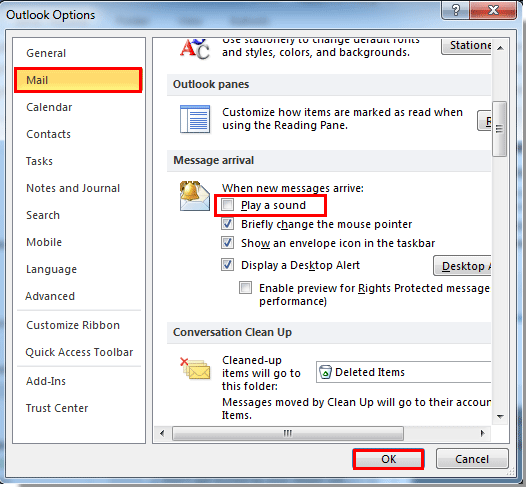
Task: Open the Trust Center category
Action: coord(79,408)
